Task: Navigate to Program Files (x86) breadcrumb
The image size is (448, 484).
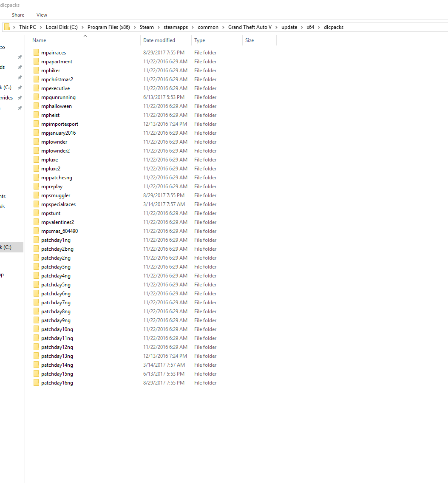Action: [109, 27]
